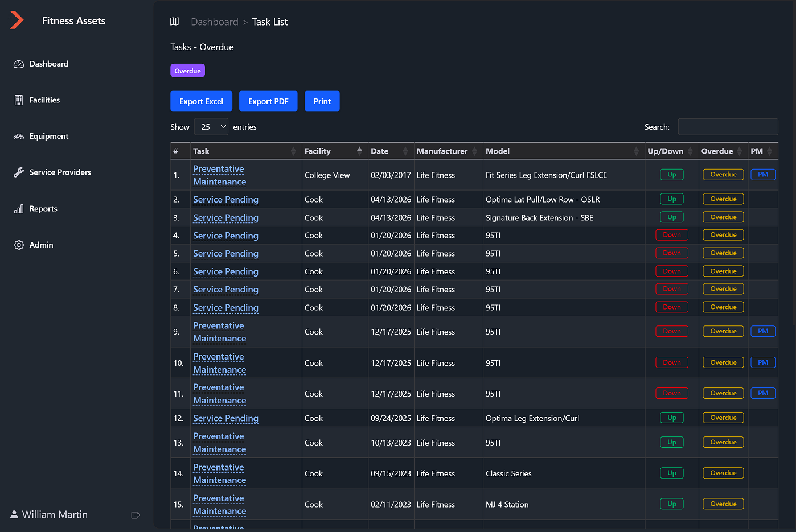796x532 pixels.
Task: Open the Show entries dropdown
Action: pos(211,126)
